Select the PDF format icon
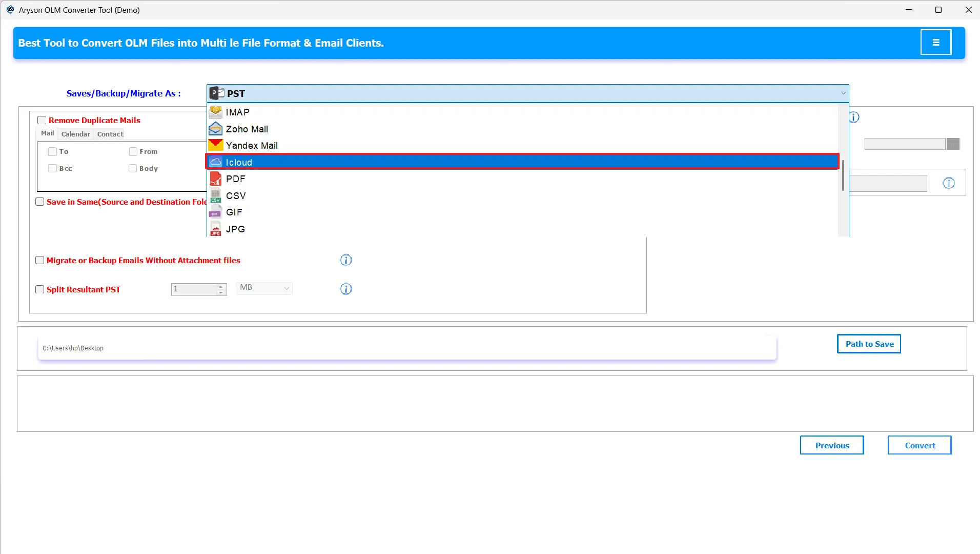980x554 pixels. pos(216,178)
